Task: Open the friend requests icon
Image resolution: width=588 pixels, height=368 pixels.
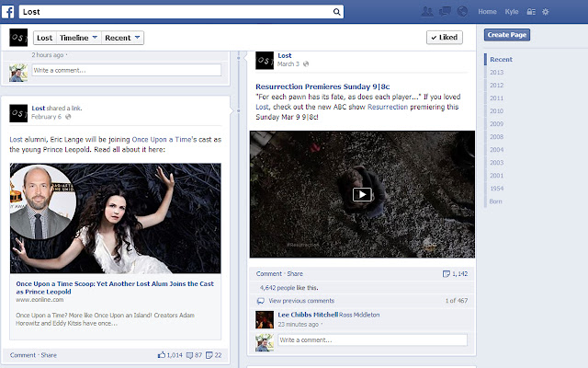Action: (427, 12)
